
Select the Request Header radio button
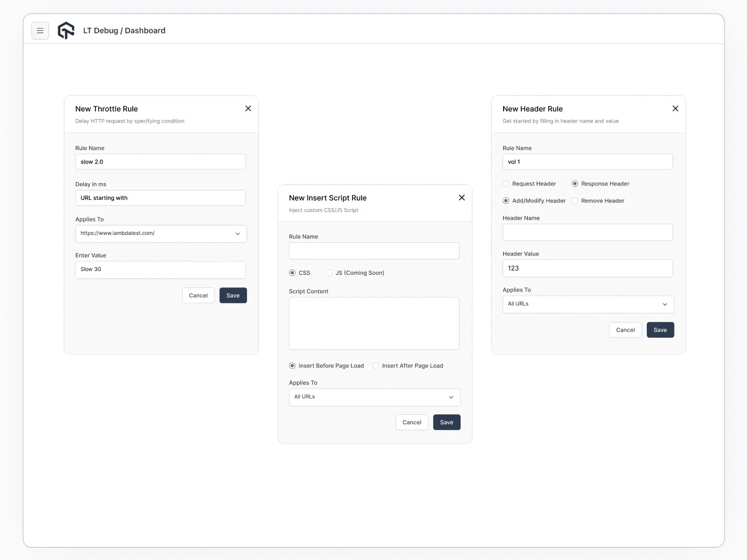[x=506, y=184]
